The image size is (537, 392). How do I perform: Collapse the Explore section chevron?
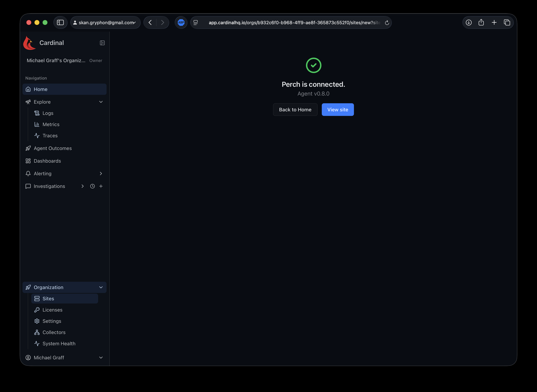[101, 102]
